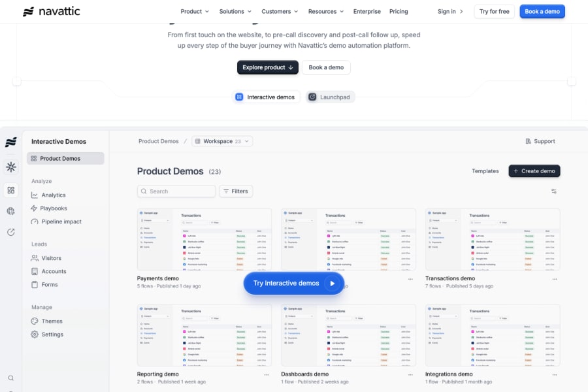The image size is (588, 392).
Task: Open Accounts under Leads
Action: point(49,271)
